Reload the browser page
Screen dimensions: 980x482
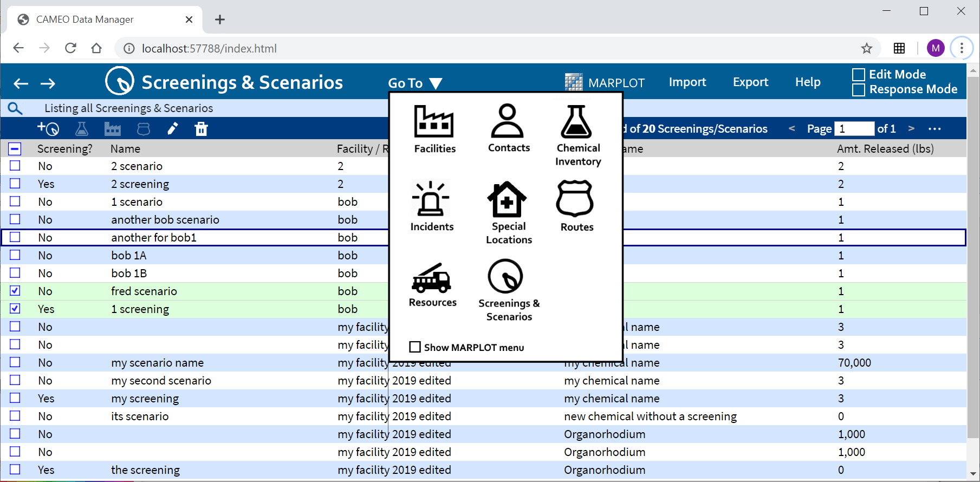[70, 48]
